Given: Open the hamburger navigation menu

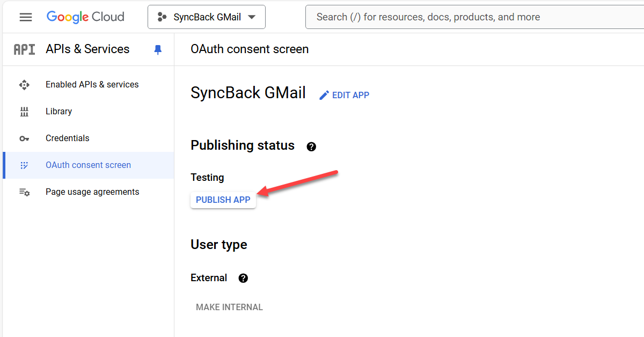Looking at the screenshot, I should point(26,17).
